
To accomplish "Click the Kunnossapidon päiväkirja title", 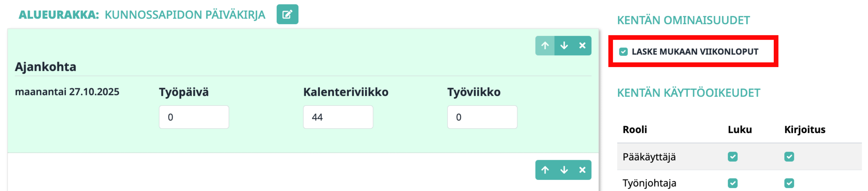I will pos(185,15).
